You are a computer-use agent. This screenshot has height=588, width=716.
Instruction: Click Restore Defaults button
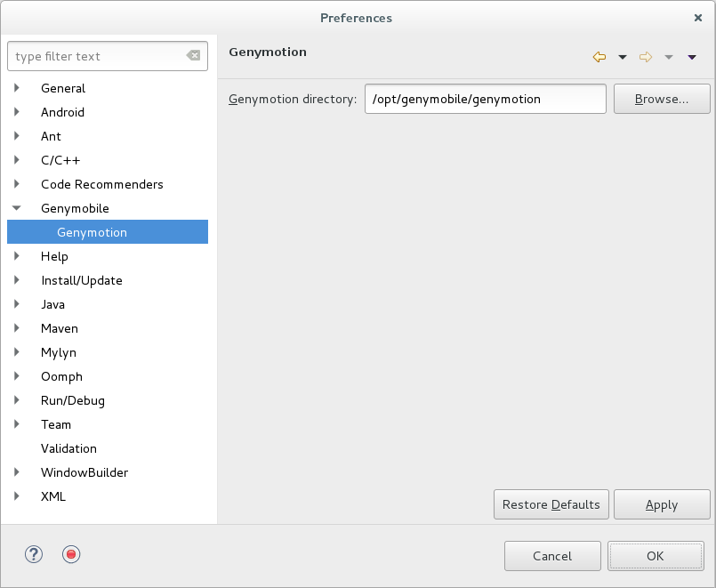pos(551,504)
